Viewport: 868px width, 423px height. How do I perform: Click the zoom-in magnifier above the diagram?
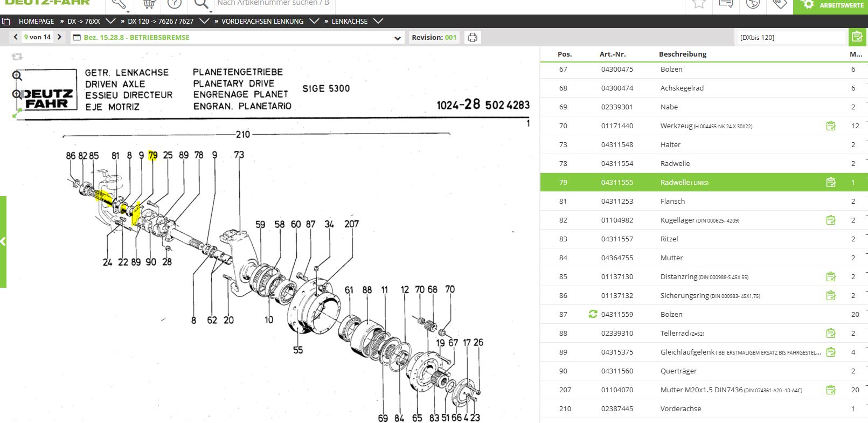point(17,76)
